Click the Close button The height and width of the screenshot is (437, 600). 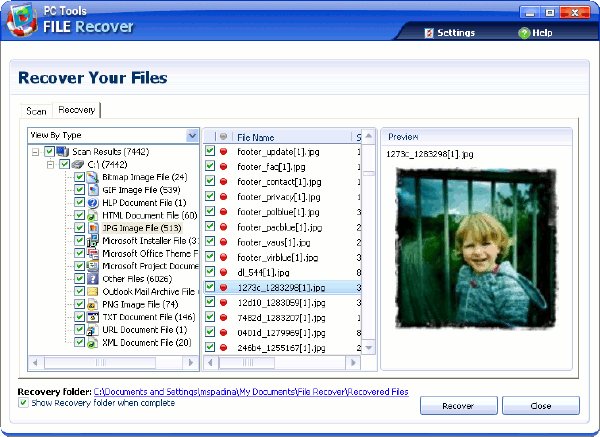pos(541,406)
